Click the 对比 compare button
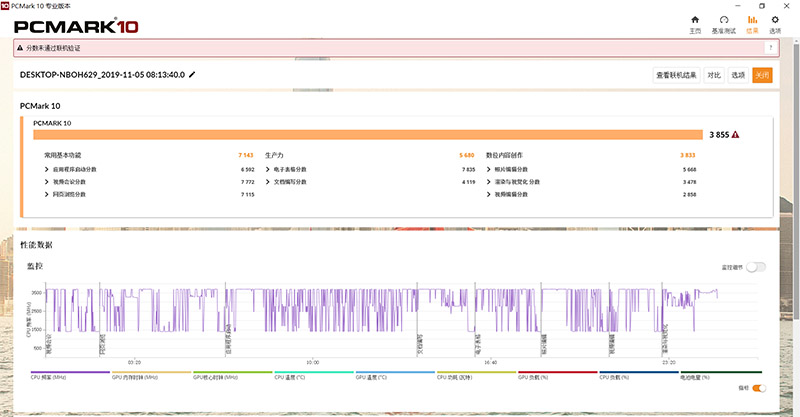Screen dimensions: 800x417 click(x=714, y=75)
